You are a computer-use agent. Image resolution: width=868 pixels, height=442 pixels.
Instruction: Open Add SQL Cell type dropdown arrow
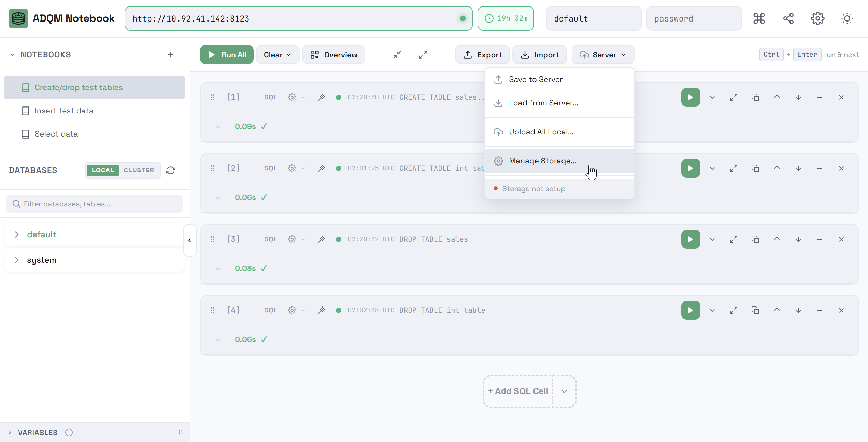pos(564,391)
